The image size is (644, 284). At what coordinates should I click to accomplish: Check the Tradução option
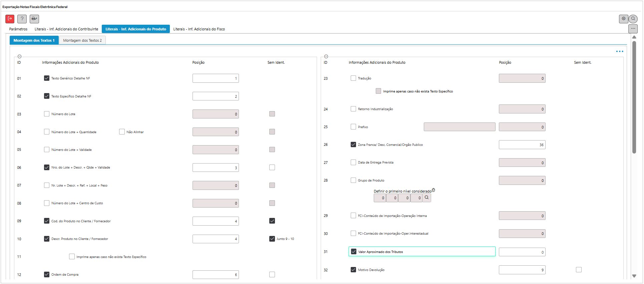pos(353,78)
